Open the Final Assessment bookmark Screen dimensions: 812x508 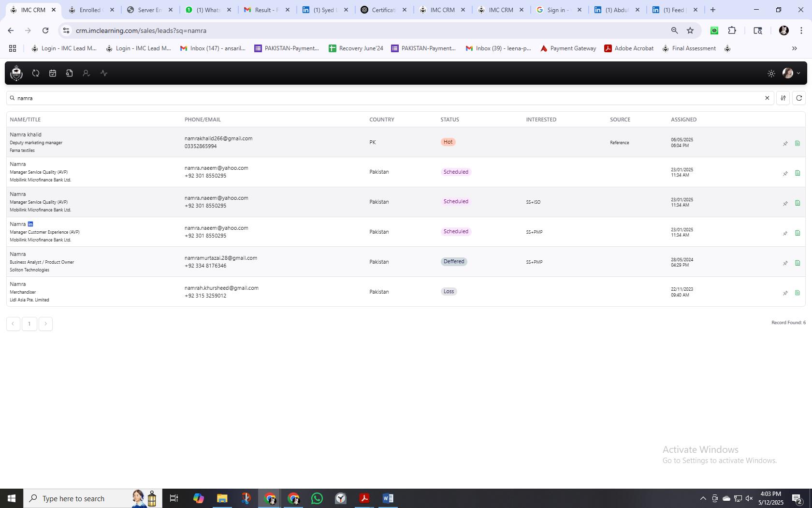pyautogui.click(x=689, y=48)
